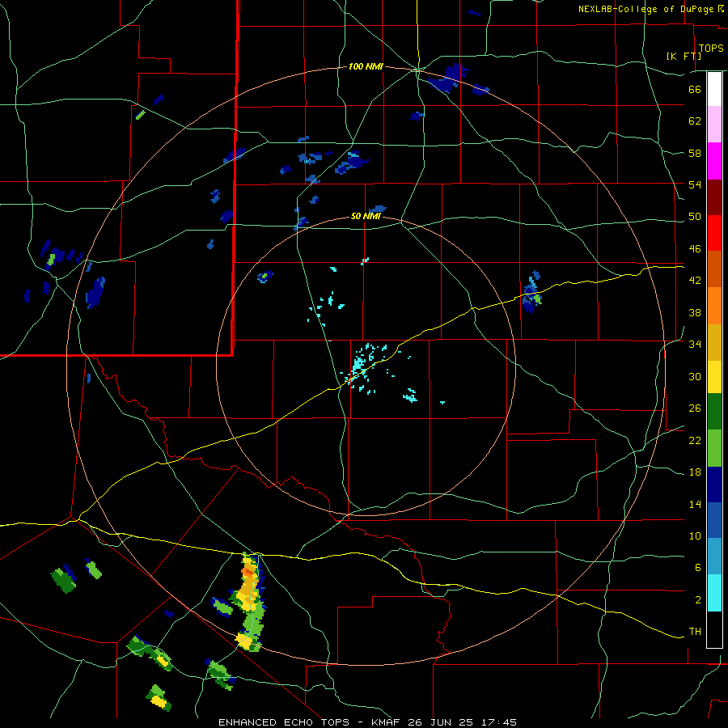Viewport: 728px width, 728px height.
Task: Click legend value 6
Action: click(x=697, y=568)
